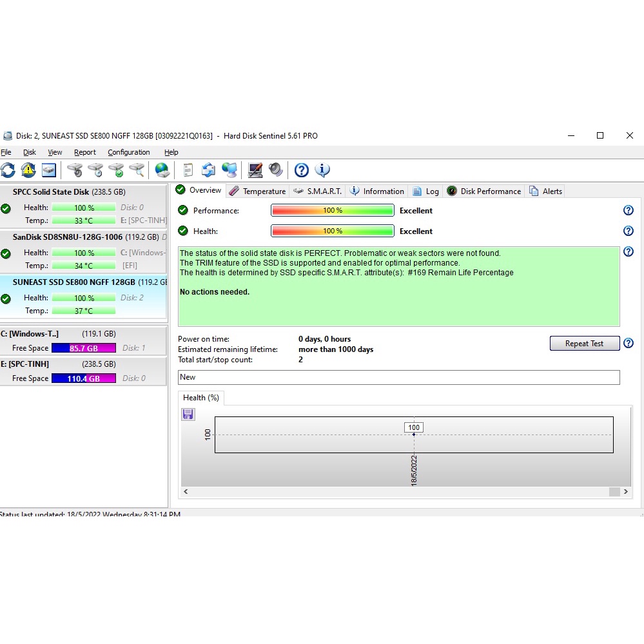Click the info speech bubble toolbar icon

pos(322,170)
